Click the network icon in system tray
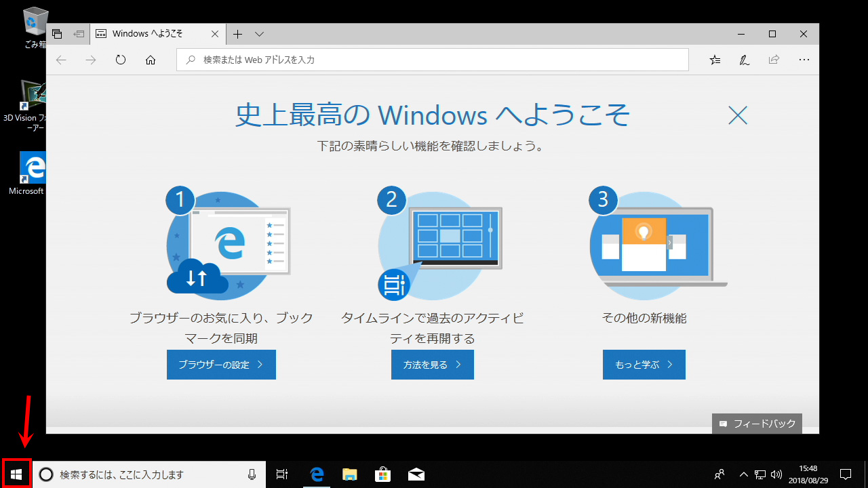Viewport: 868px width, 488px height. point(761,474)
